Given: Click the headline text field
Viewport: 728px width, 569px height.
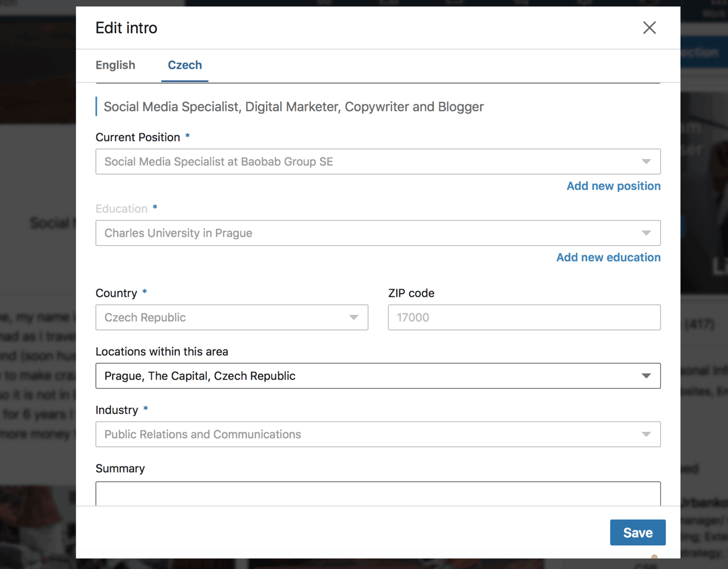Looking at the screenshot, I should pos(293,107).
